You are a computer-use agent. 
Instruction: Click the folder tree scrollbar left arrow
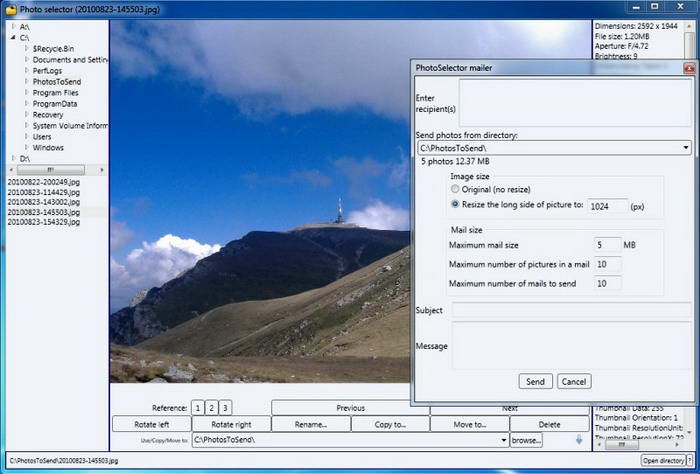[11, 170]
